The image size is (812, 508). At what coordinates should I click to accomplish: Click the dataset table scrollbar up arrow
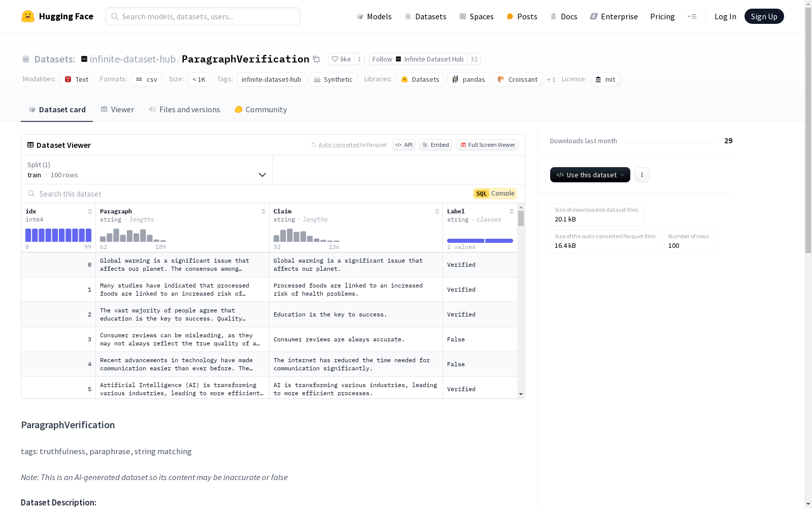[521, 207]
